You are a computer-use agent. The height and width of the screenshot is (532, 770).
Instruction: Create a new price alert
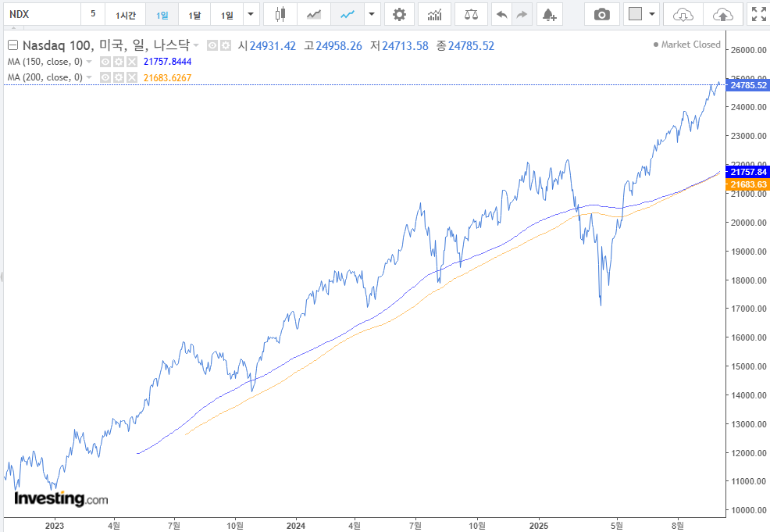pos(550,14)
